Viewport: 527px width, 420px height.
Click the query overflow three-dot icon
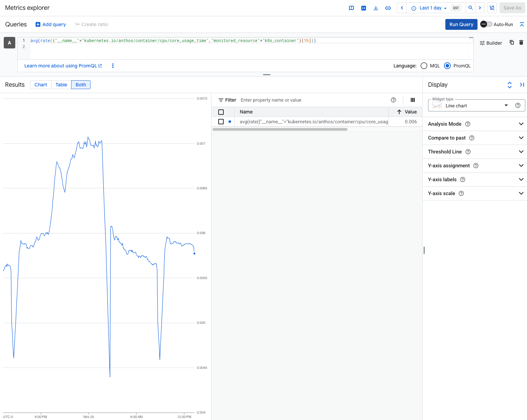(113, 66)
